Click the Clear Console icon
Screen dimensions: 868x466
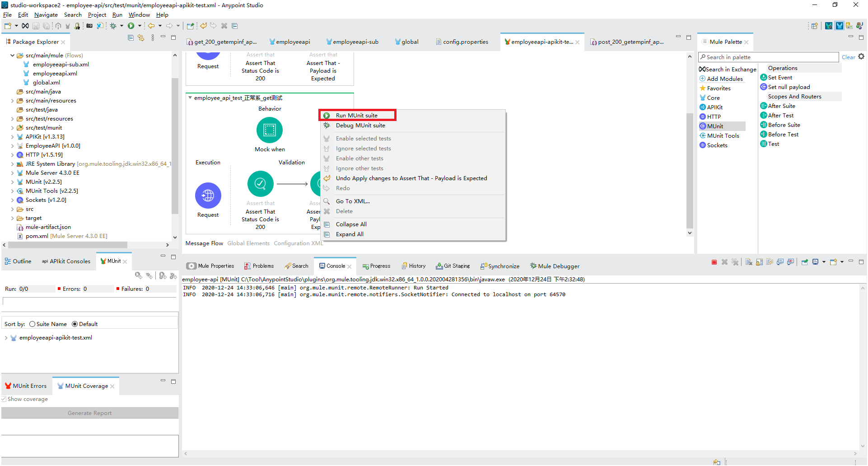click(x=749, y=262)
